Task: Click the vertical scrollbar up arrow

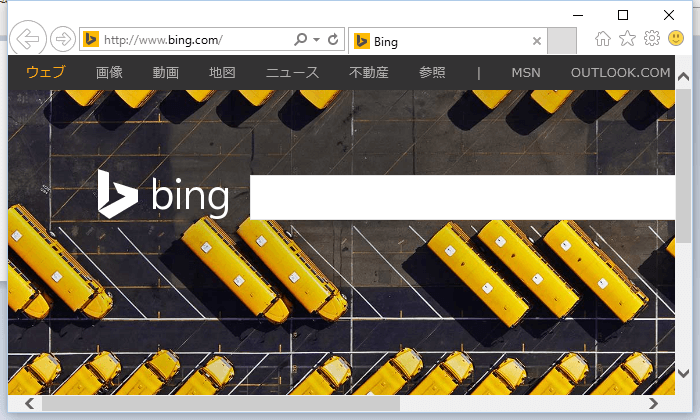Action: [683, 77]
